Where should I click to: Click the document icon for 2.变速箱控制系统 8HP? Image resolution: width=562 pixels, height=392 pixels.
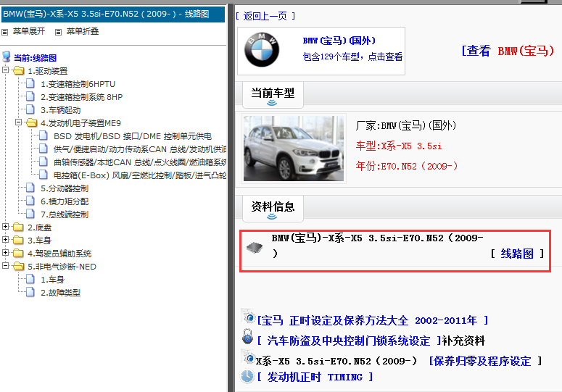pyautogui.click(x=30, y=96)
